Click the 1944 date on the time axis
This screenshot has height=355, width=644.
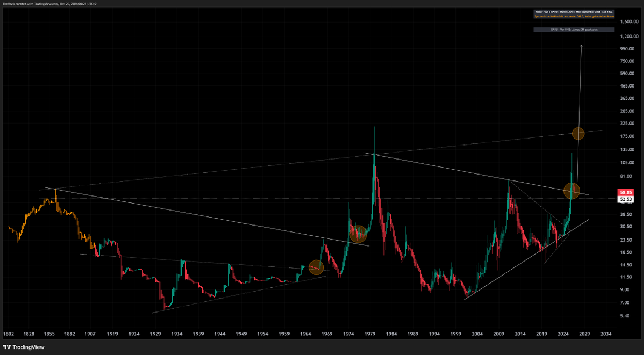[220, 334]
